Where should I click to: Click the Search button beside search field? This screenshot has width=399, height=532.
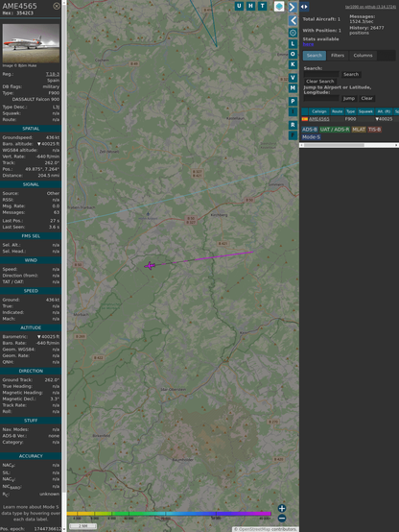pos(351,74)
